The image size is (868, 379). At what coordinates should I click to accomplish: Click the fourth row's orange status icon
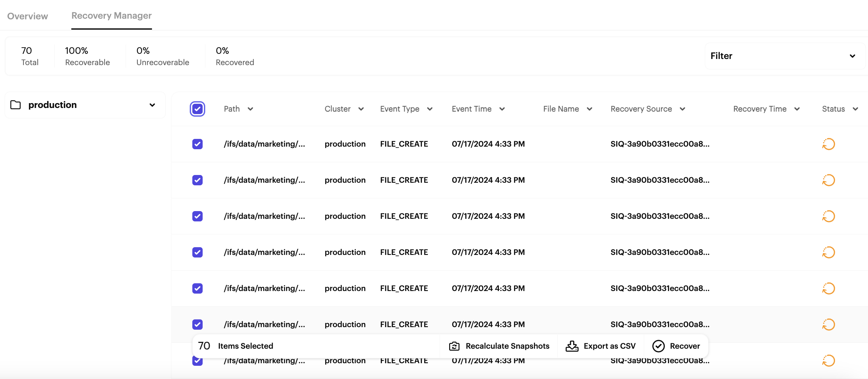coord(828,252)
